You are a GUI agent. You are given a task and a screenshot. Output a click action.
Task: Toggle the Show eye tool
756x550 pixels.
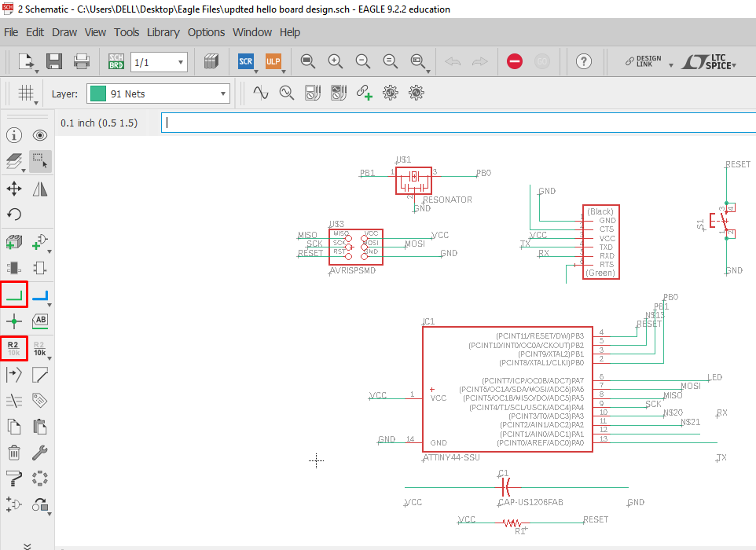click(40, 135)
